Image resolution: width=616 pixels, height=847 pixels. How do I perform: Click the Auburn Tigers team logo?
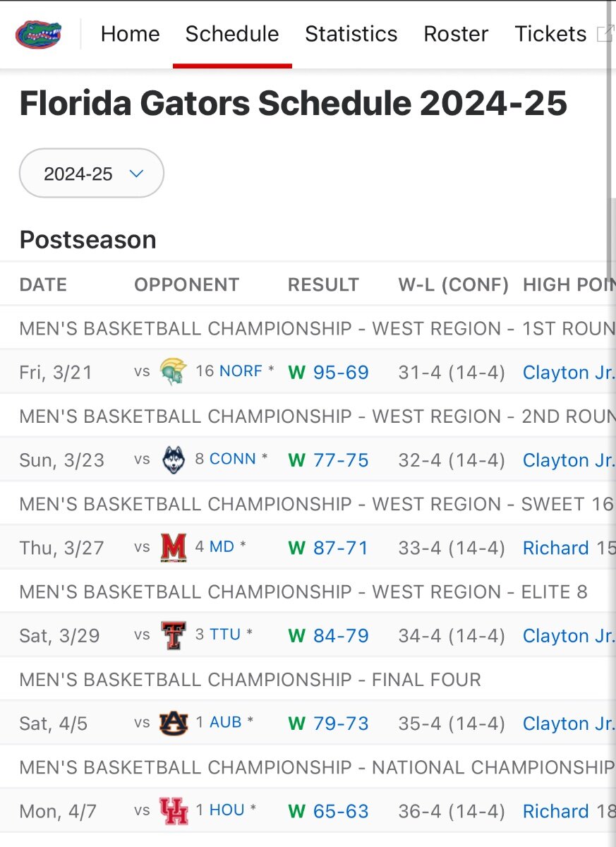[x=174, y=723]
